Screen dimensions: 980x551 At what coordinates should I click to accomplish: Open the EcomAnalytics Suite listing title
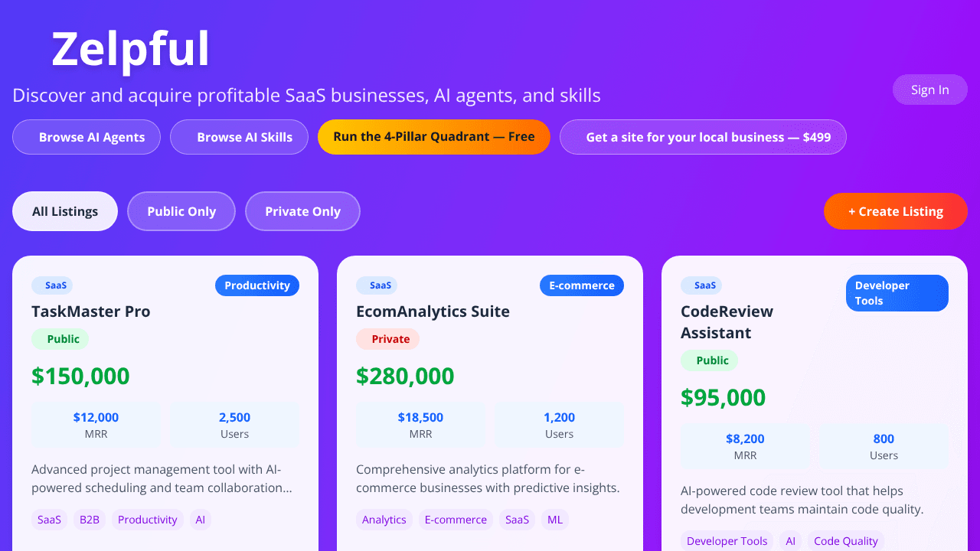[x=433, y=311]
